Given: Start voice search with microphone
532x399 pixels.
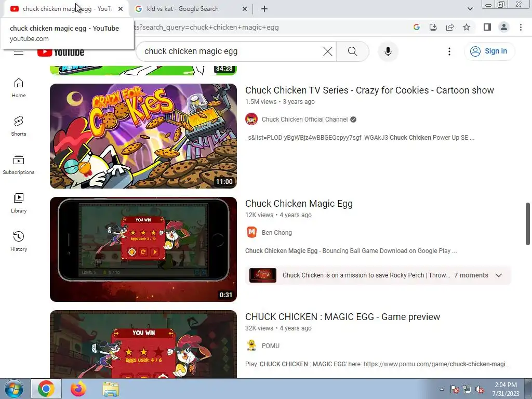Looking at the screenshot, I should [x=388, y=51].
